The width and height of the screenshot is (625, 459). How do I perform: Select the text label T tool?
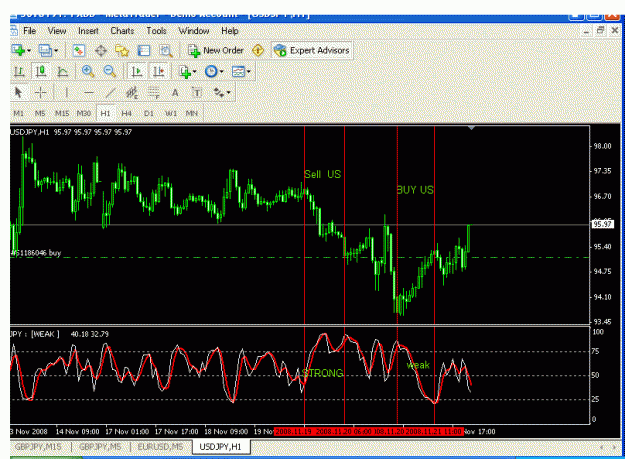[197, 92]
